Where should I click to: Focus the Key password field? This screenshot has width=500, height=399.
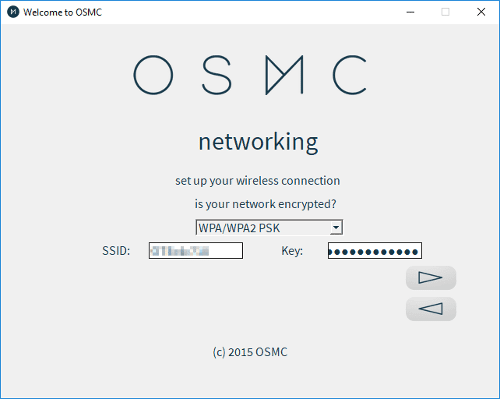pyautogui.click(x=375, y=251)
